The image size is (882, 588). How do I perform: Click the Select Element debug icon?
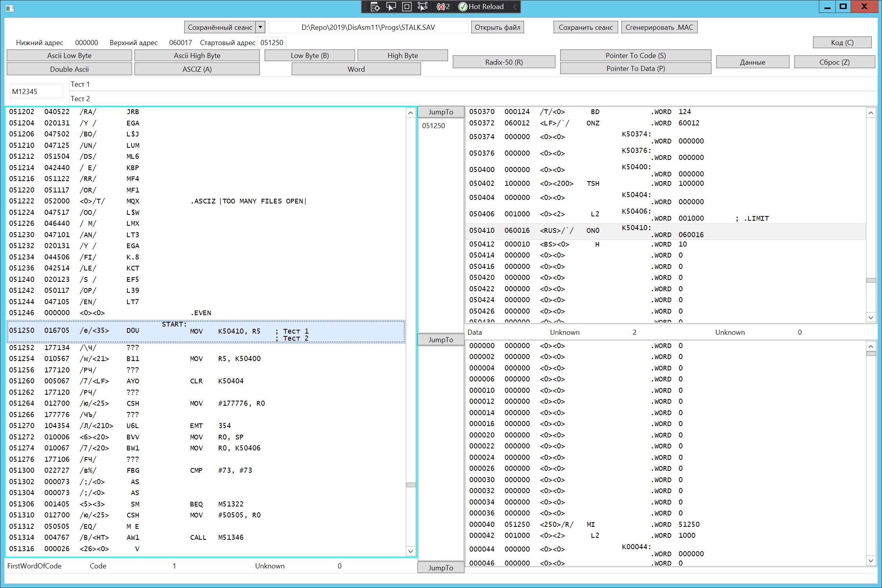tap(391, 7)
